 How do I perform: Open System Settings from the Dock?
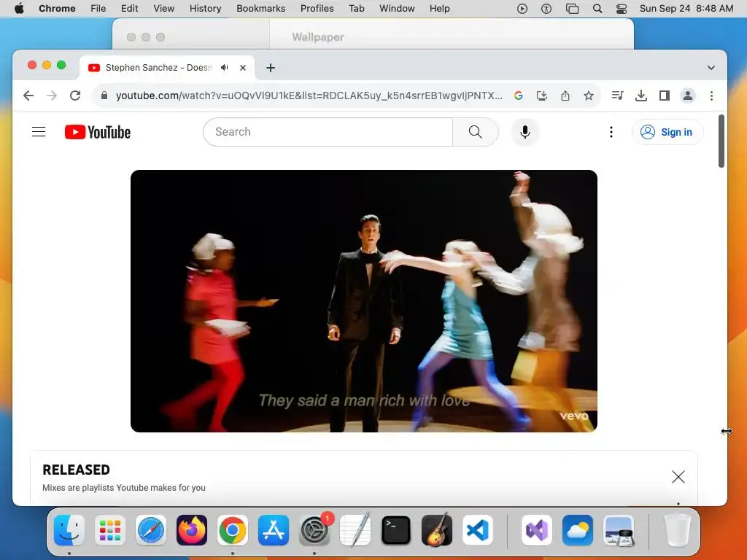point(314,530)
